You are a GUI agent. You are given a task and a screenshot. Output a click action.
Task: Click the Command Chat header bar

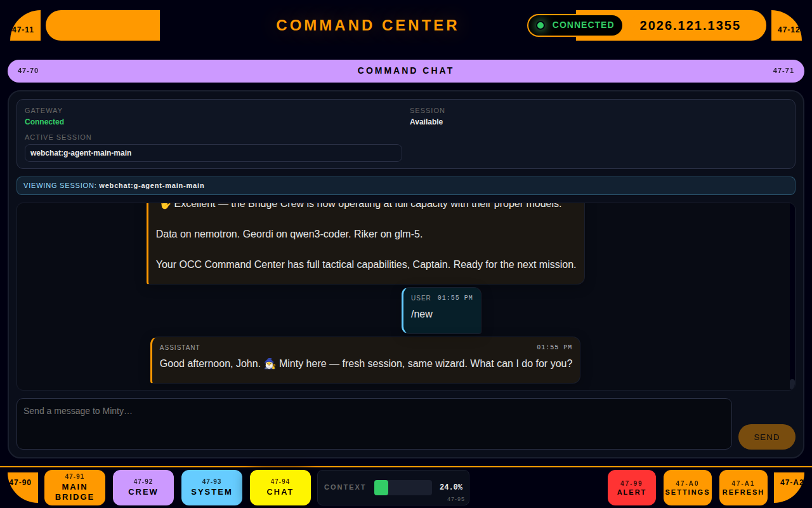(x=406, y=71)
